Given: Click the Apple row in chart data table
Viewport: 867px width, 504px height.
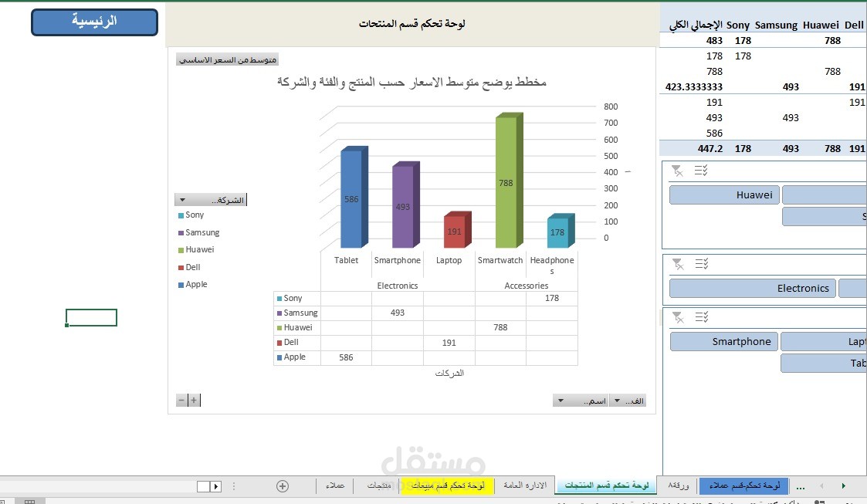Looking at the screenshot, I should pyautogui.click(x=425, y=357).
